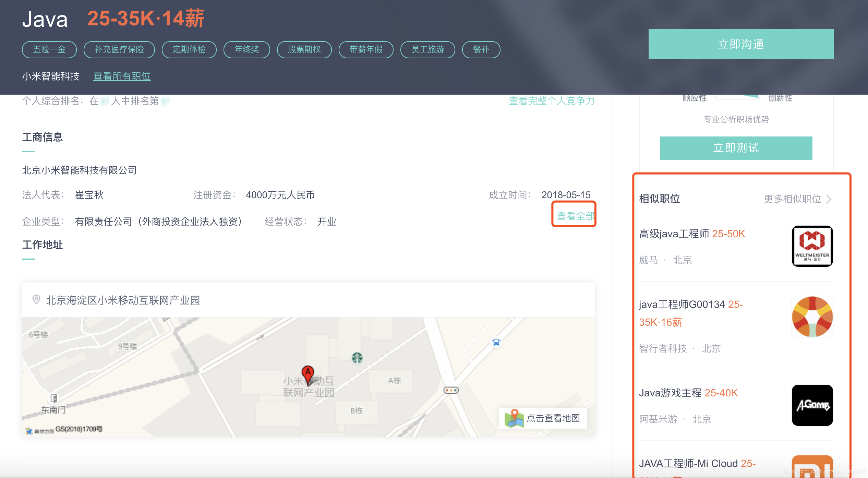The height and width of the screenshot is (478, 868).
Task: Open 高级java工程师 job listing
Action: (674, 234)
